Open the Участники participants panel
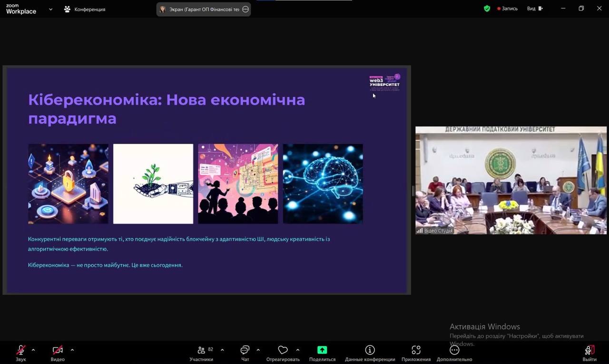This screenshot has width=609, height=364. (202, 351)
